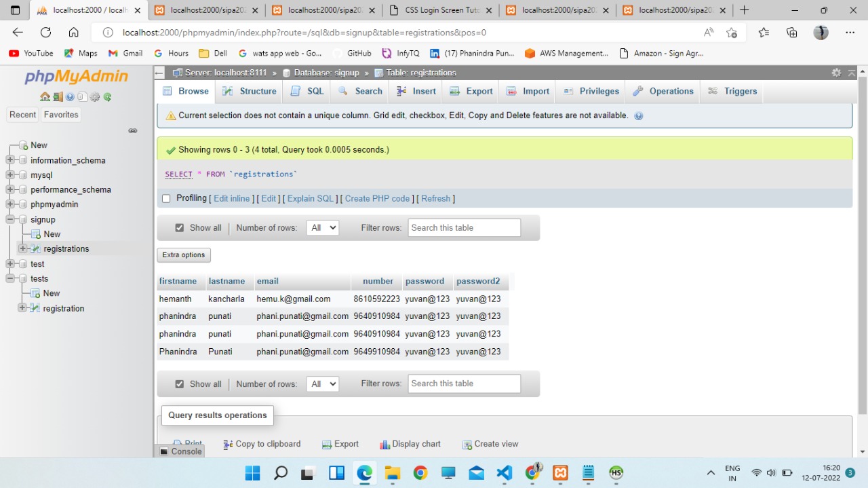Image resolution: width=868 pixels, height=488 pixels.
Task: Switch to the Privileges tab
Action: click(x=591, y=92)
